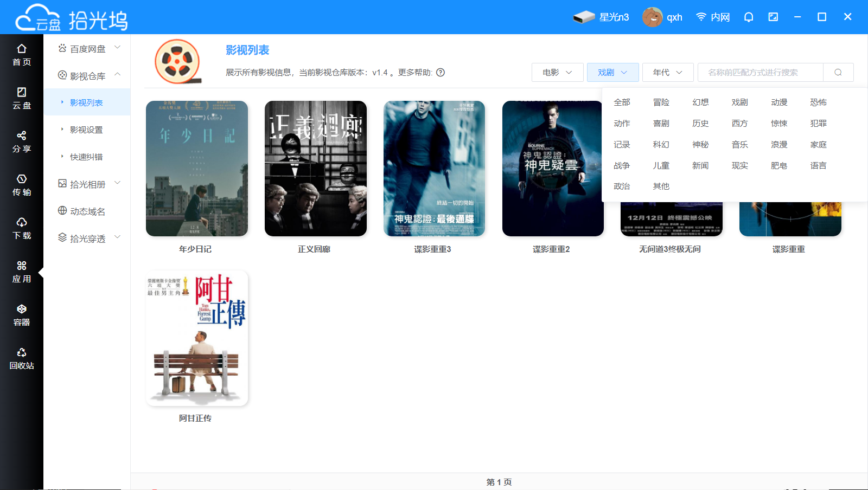Screen dimensions: 868x490
Task: Click the 拾光穿透 layers icon
Action: (x=62, y=238)
